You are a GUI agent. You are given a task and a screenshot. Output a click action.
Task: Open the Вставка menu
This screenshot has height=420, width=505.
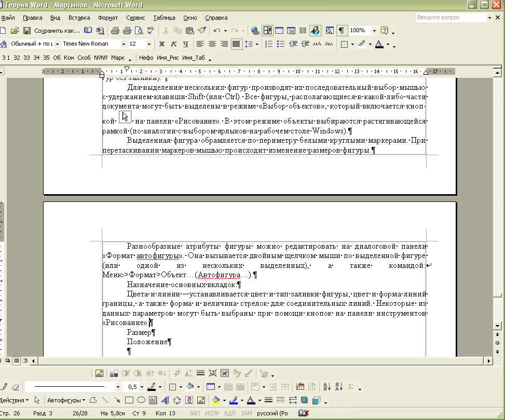(x=79, y=18)
